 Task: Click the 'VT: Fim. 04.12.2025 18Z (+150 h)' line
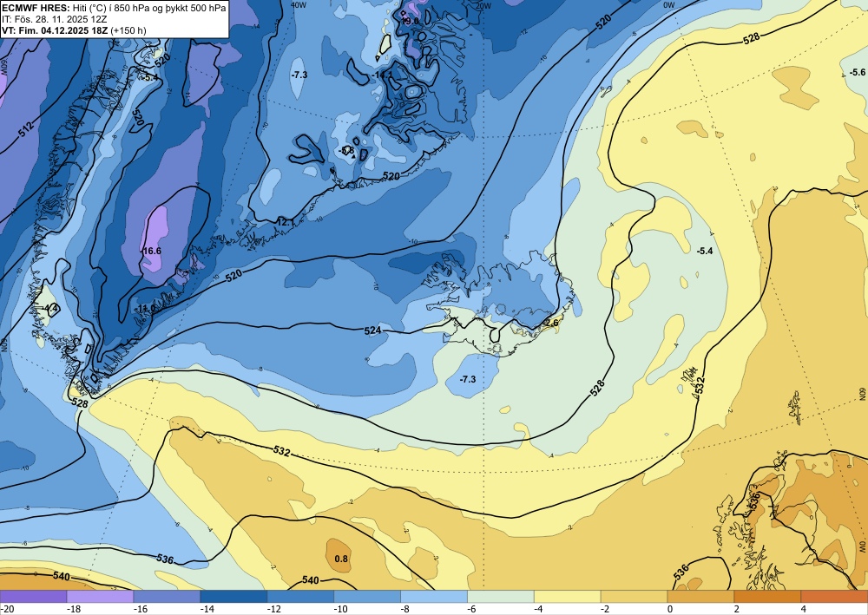74,29
